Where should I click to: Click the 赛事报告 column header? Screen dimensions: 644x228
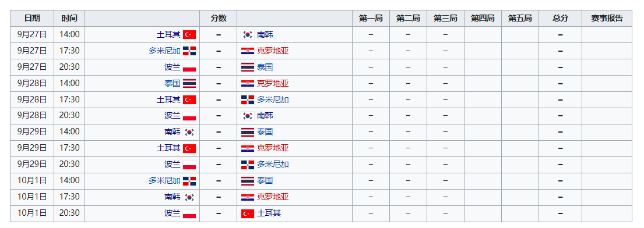pos(607,19)
